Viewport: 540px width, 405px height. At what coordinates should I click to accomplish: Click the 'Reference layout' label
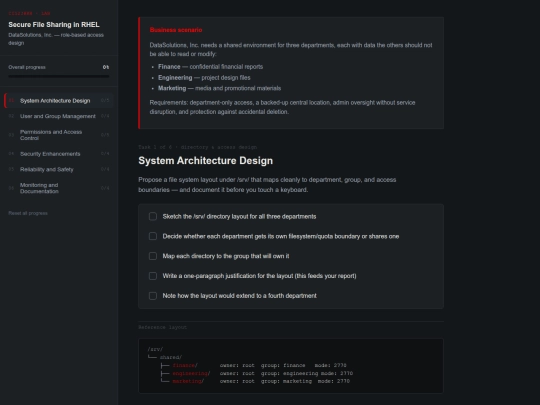coord(163,327)
